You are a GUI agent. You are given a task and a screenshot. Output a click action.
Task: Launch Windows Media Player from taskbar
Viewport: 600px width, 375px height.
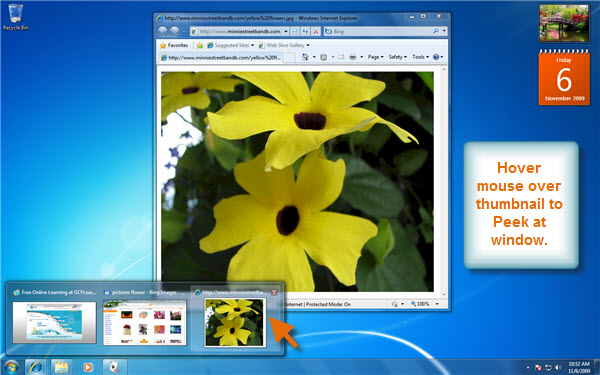coord(87,367)
